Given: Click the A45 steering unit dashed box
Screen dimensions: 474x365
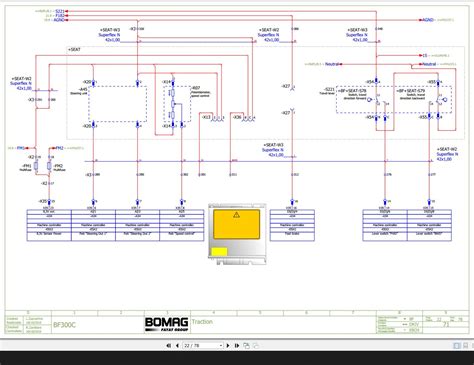Looking at the screenshot, I should tap(117, 104).
